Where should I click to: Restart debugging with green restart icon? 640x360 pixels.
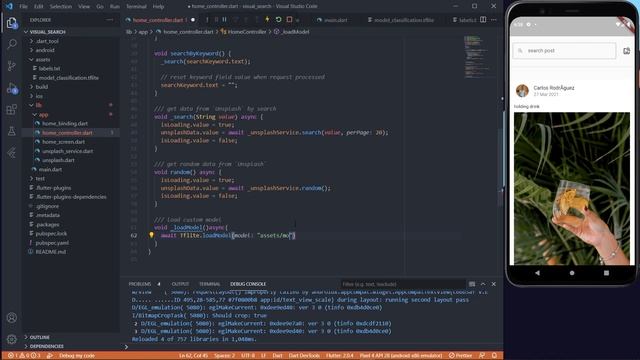[278, 20]
